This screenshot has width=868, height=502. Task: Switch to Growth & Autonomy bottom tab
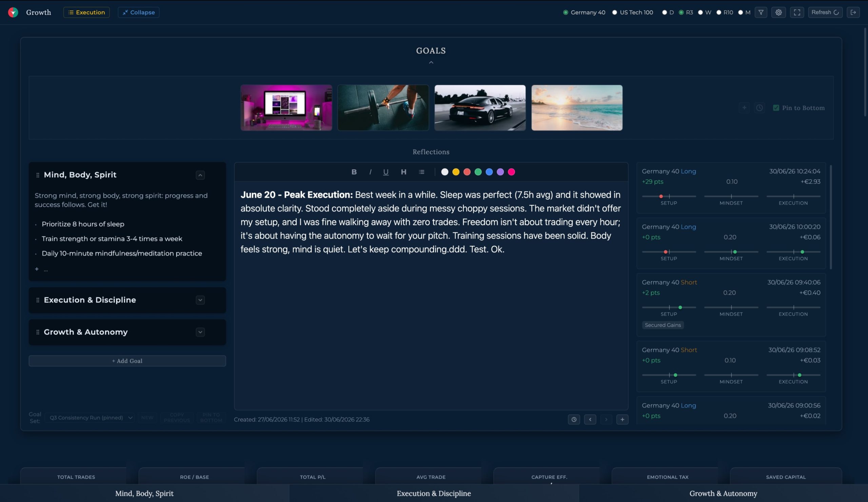(x=723, y=493)
